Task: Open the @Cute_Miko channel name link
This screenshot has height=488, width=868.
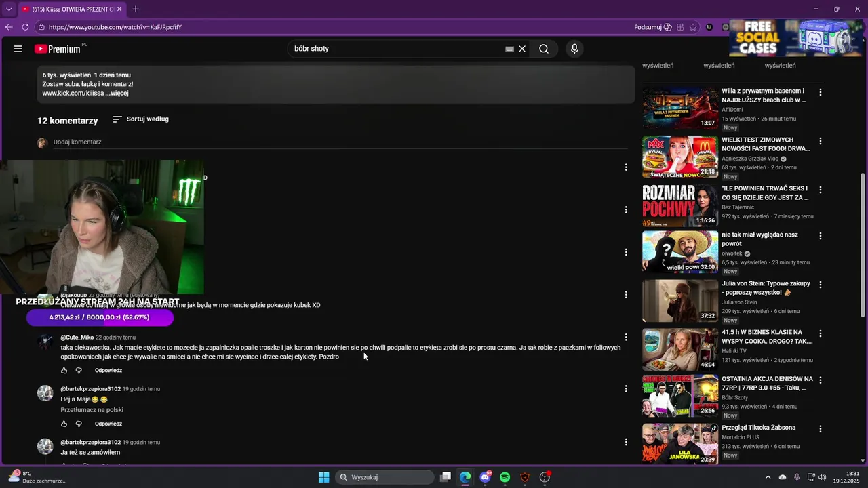Action: click(x=77, y=338)
